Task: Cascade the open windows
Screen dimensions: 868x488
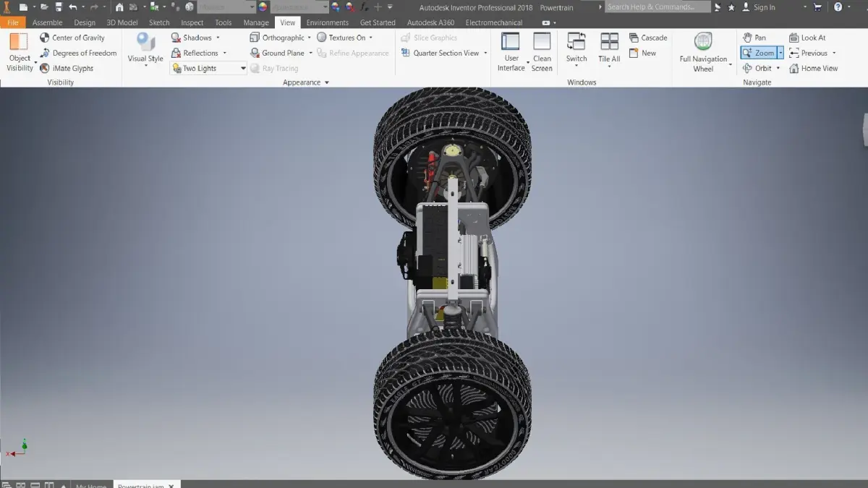Action: [648, 38]
